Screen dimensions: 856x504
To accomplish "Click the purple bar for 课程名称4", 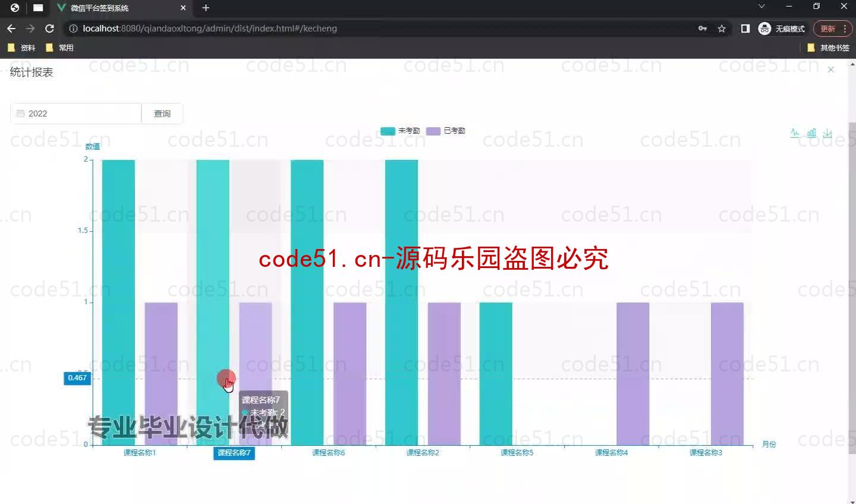I will point(632,373).
